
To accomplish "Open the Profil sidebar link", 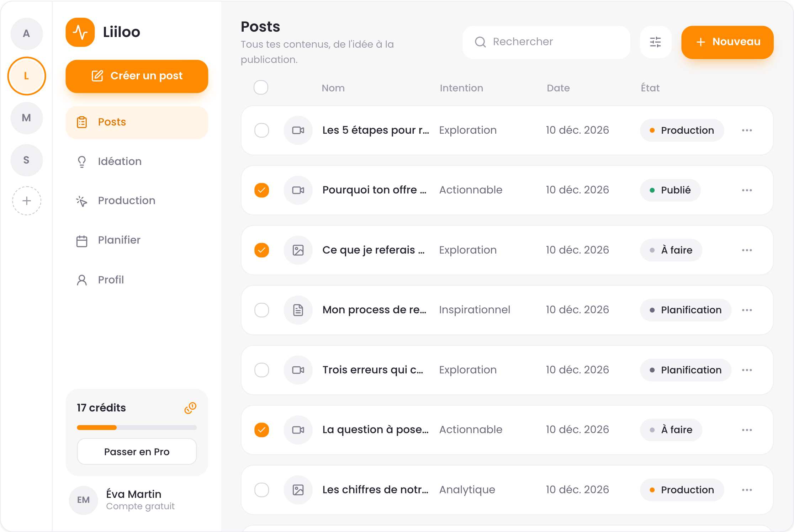I will coord(137,280).
